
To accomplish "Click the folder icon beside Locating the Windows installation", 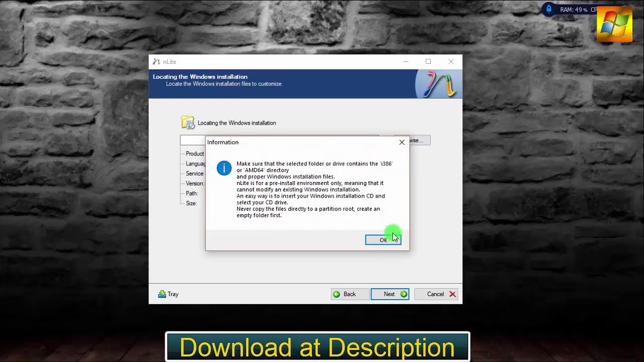I will 188,123.
